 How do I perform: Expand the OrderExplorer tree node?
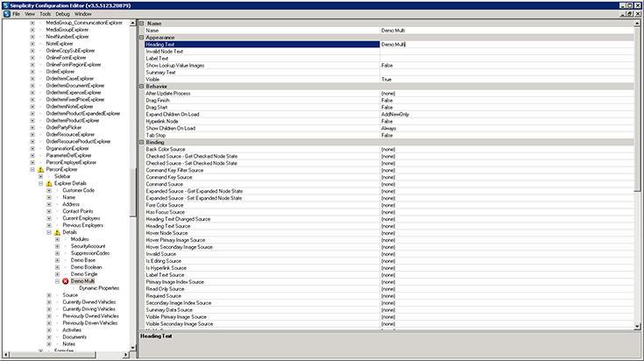click(32, 72)
